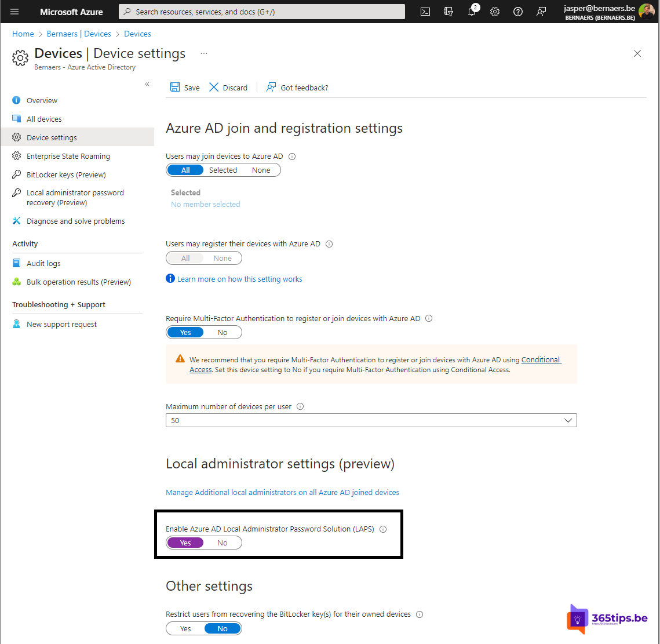Choose None for register devices setting
The width and height of the screenshot is (660, 644).
(223, 258)
